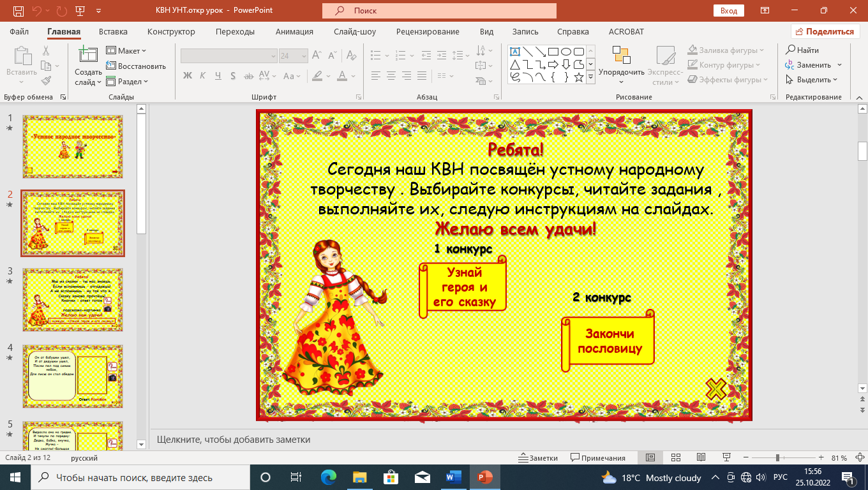Toggle Заметки notes pane in status bar

[x=539, y=458]
